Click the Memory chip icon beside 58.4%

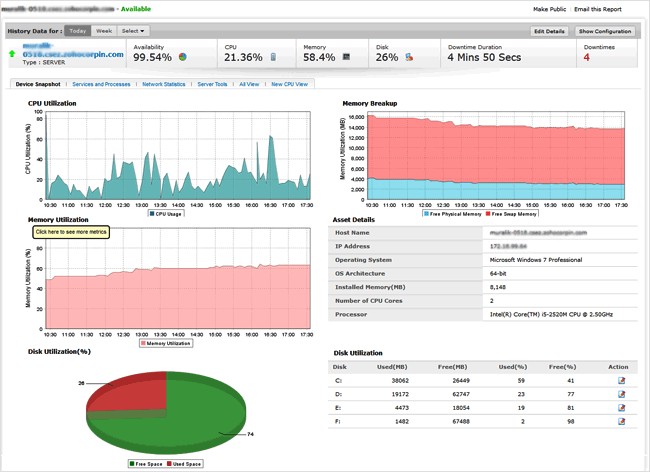click(x=345, y=57)
